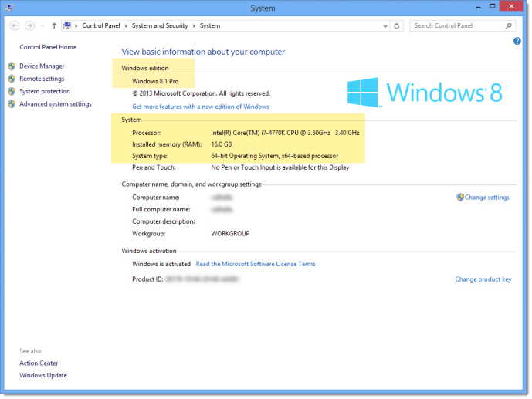Open the recent locations dropdown arrow
This screenshot has height=399, width=532.
(42, 25)
